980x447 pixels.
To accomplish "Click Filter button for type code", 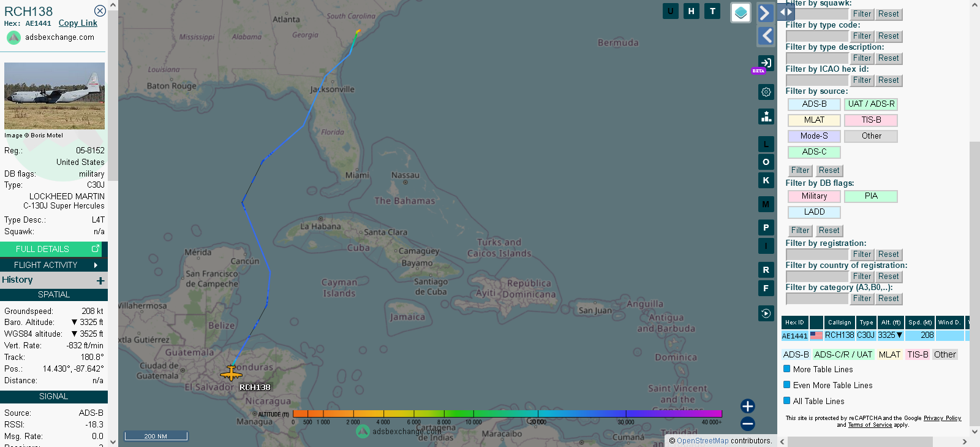I will click(862, 36).
